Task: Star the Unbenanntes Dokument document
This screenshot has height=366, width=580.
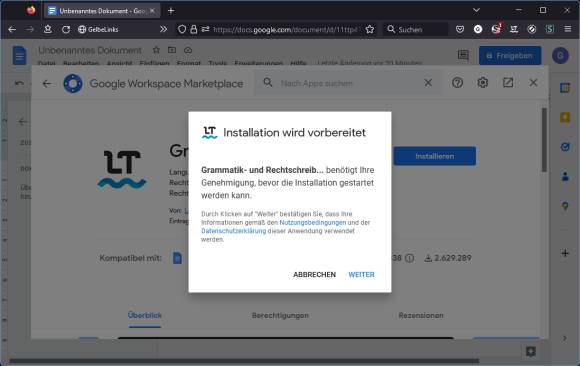Action: (x=156, y=50)
